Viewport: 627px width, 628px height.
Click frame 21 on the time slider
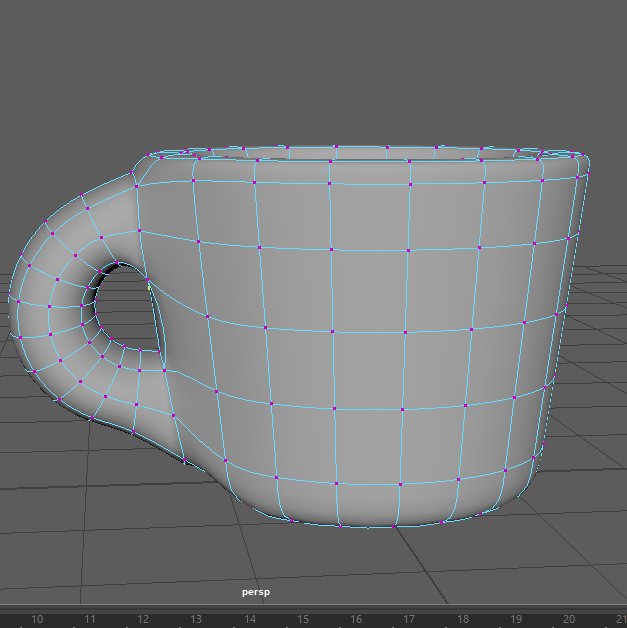[620, 619]
